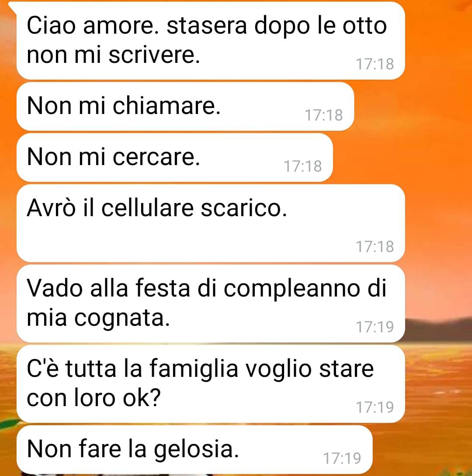Select the 'C'è tutta la famiglia' message
Screen dimensions: 472x476
211,384
